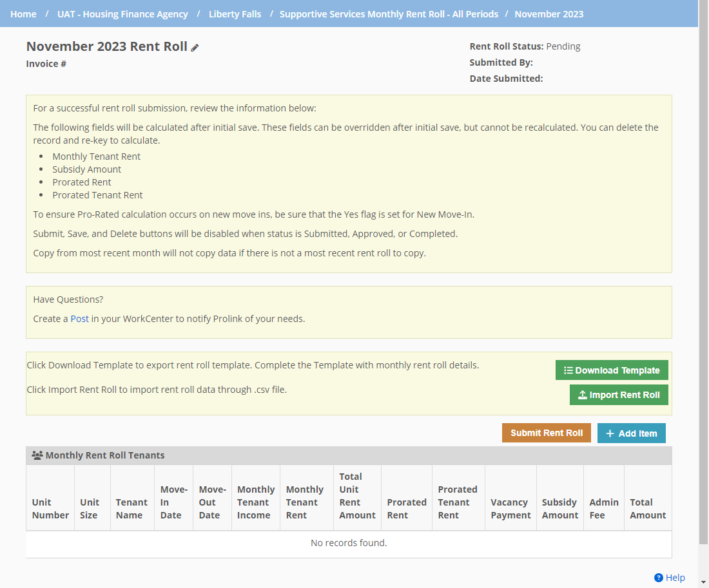Click the Monthly Rent Roll Tenants users icon
Viewport: 709px width, 588px height.
(x=37, y=455)
